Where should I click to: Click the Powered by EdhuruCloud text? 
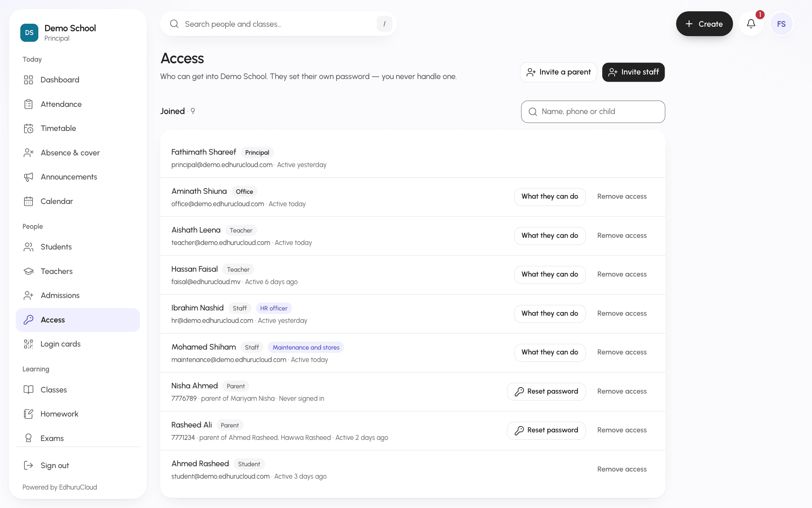pos(60,487)
